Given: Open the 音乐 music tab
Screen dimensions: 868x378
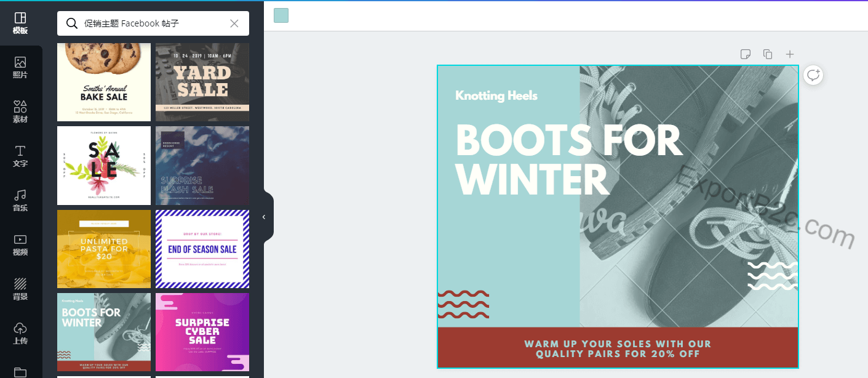Looking at the screenshot, I should click(20, 201).
